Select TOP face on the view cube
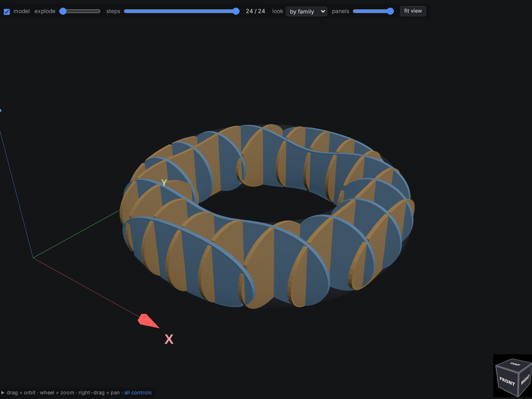This screenshot has width=532, height=399. (515, 364)
